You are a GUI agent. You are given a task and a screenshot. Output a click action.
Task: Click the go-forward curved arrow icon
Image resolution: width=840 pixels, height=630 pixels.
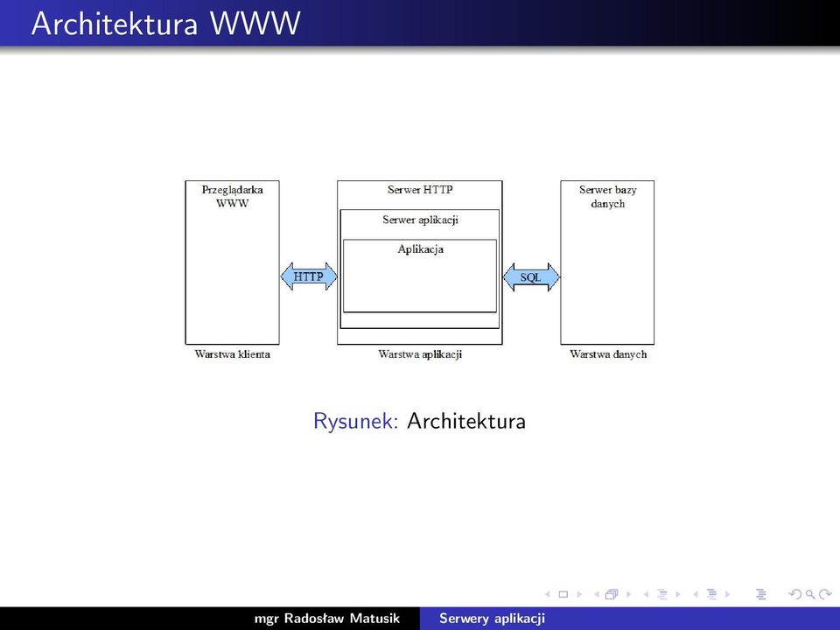coord(825,594)
